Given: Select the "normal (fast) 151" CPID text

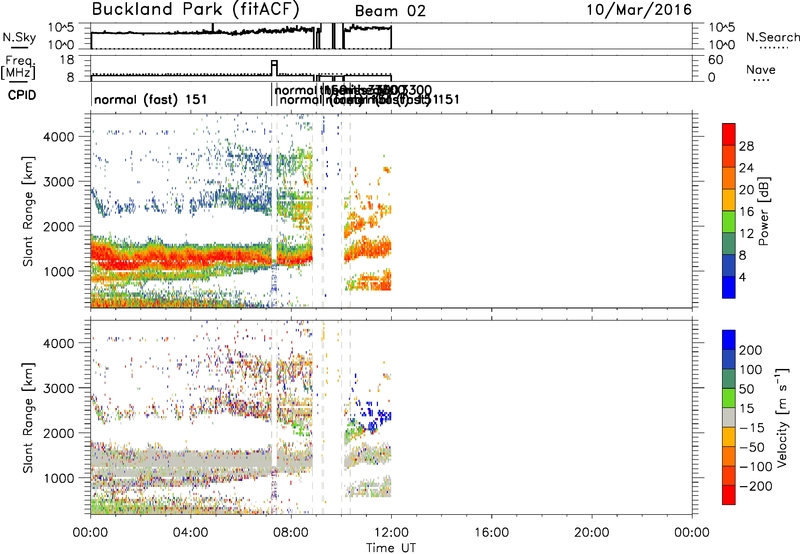Looking at the screenshot, I should click(x=151, y=99).
